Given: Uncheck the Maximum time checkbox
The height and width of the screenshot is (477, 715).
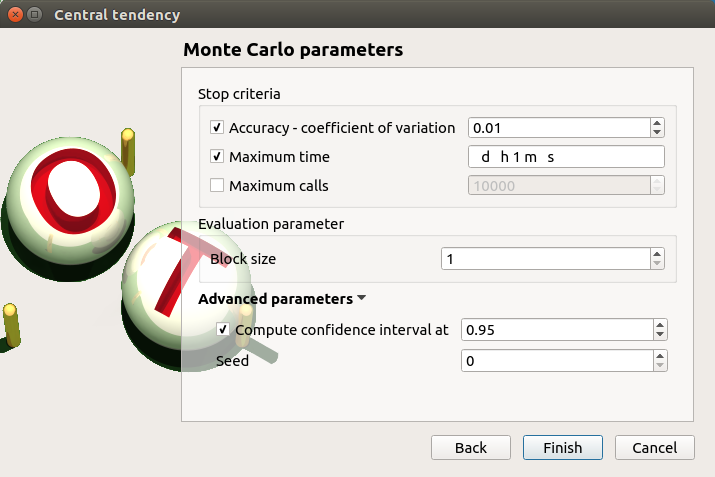Looking at the screenshot, I should [x=217, y=157].
